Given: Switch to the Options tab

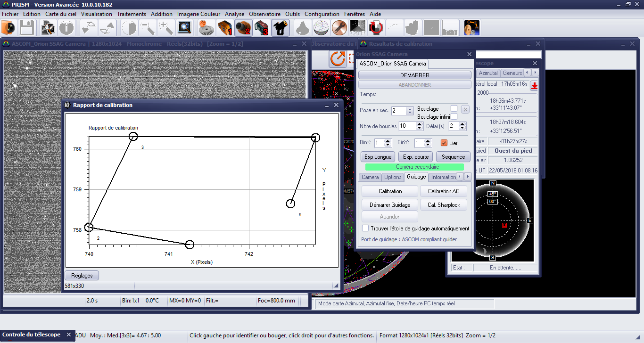Looking at the screenshot, I should click(392, 177).
